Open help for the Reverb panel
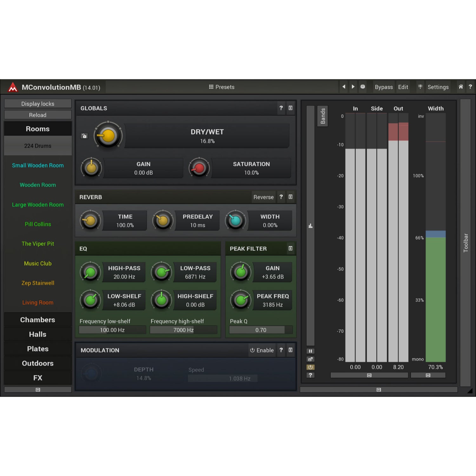 [x=281, y=197]
